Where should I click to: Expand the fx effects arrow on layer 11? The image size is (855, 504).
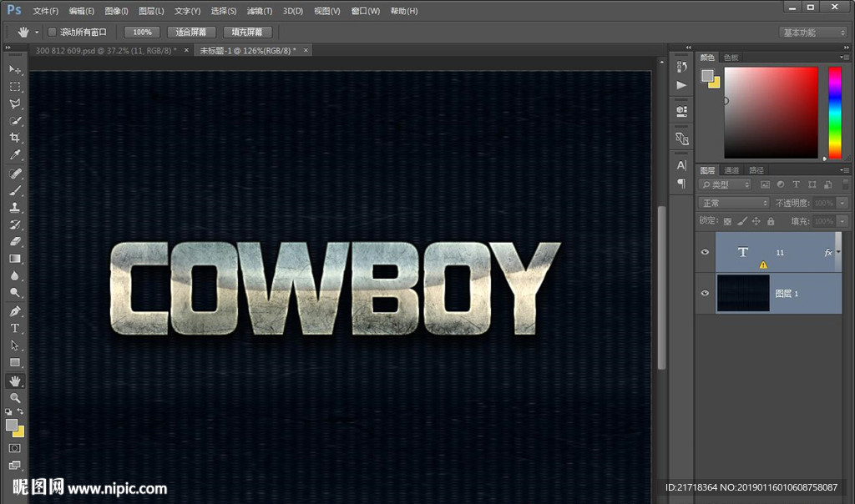(x=837, y=252)
